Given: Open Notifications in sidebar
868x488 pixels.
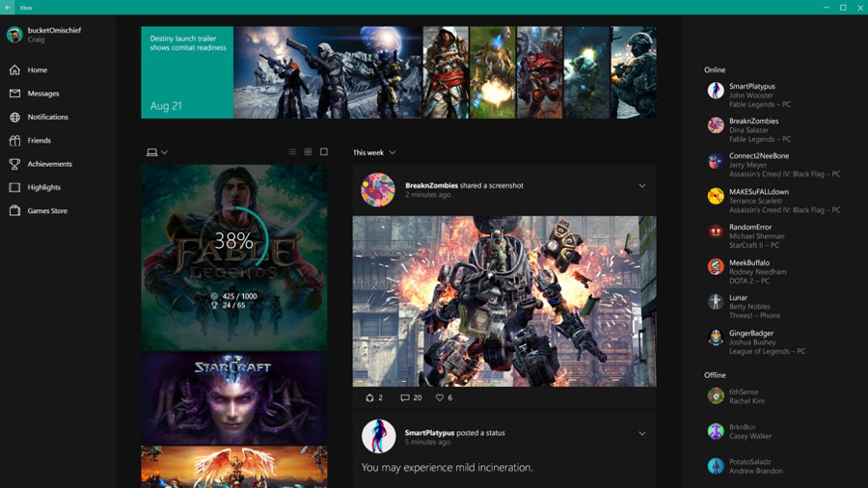Looking at the screenshot, I should 47,117.
